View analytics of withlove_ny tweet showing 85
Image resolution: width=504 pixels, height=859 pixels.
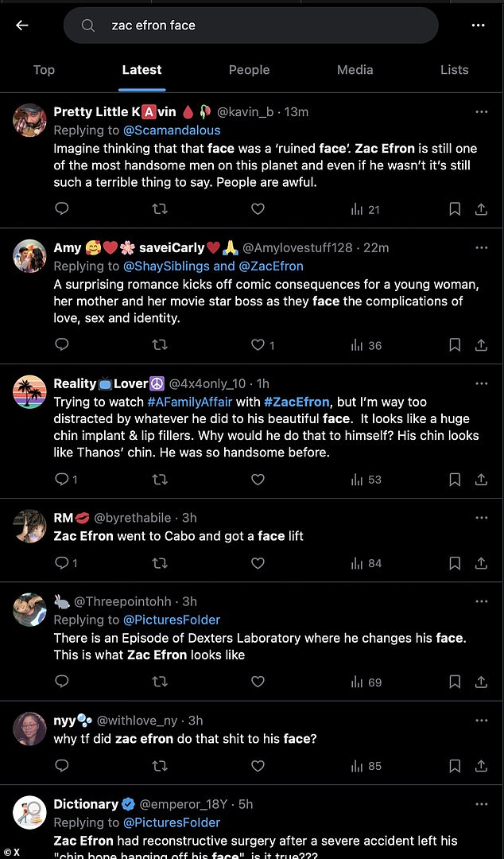coord(366,766)
